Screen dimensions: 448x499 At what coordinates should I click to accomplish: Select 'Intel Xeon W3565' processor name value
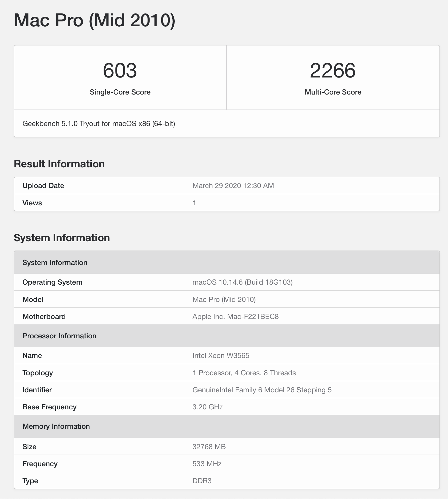[x=221, y=356]
